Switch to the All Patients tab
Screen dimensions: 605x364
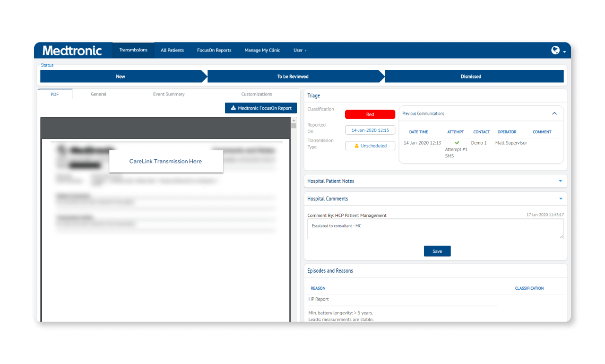click(x=172, y=50)
